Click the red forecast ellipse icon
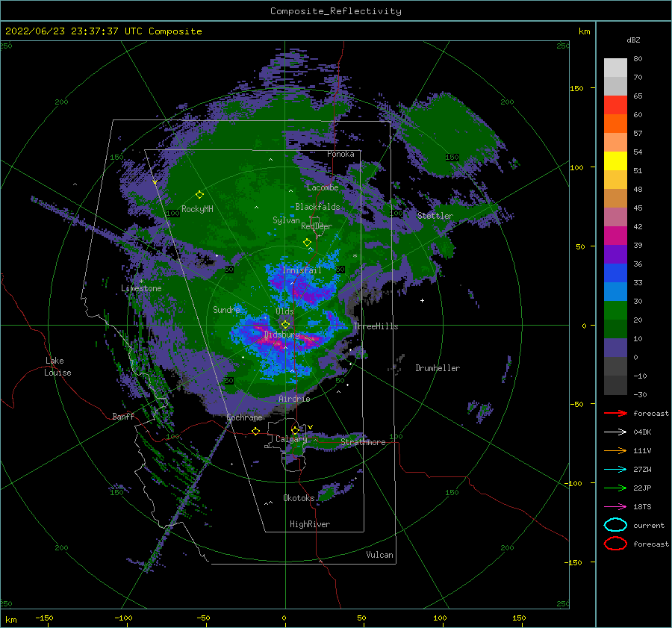This screenshot has height=628, width=672. click(x=615, y=544)
